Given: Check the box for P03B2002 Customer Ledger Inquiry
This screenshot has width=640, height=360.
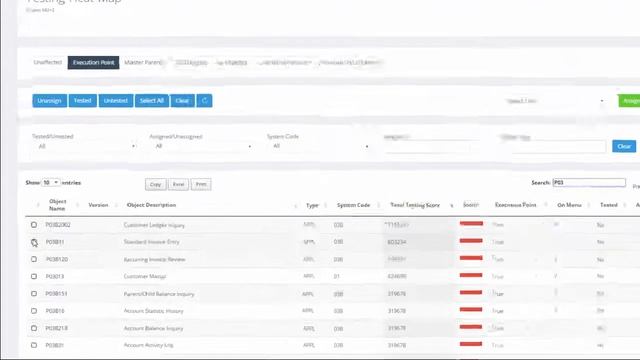Looking at the screenshot, I should click(34, 224).
